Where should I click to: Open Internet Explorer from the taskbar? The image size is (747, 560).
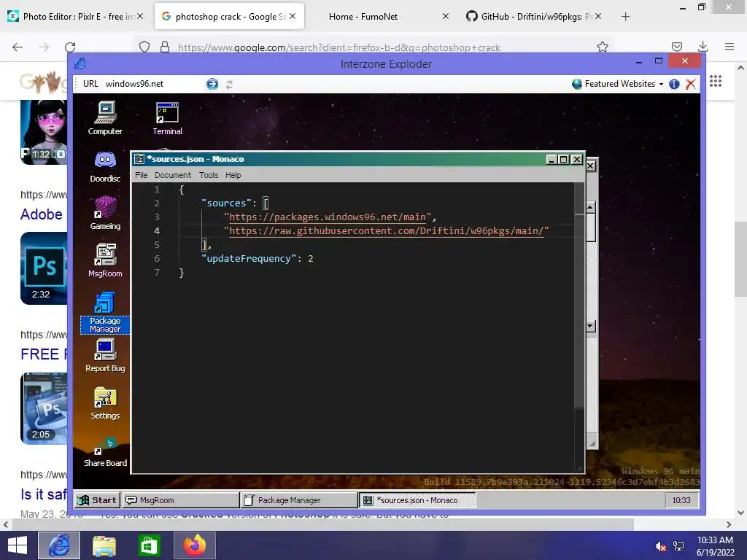click(x=58, y=545)
